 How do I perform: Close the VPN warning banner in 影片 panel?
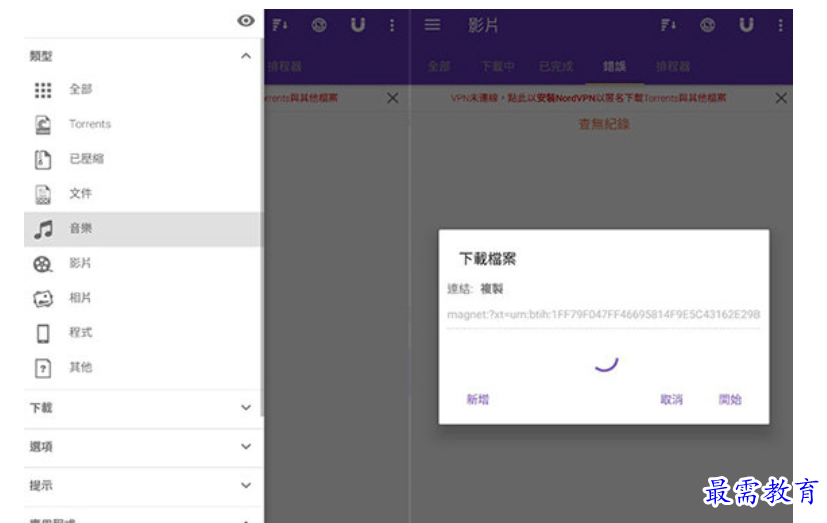pyautogui.click(x=781, y=98)
